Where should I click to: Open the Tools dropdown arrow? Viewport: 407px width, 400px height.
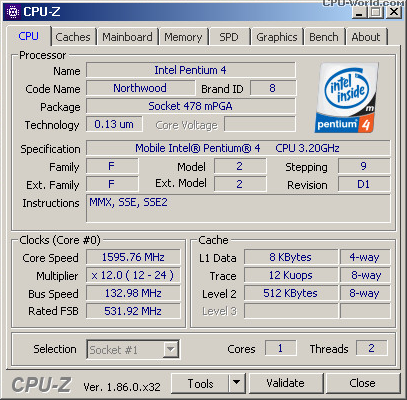(237, 383)
